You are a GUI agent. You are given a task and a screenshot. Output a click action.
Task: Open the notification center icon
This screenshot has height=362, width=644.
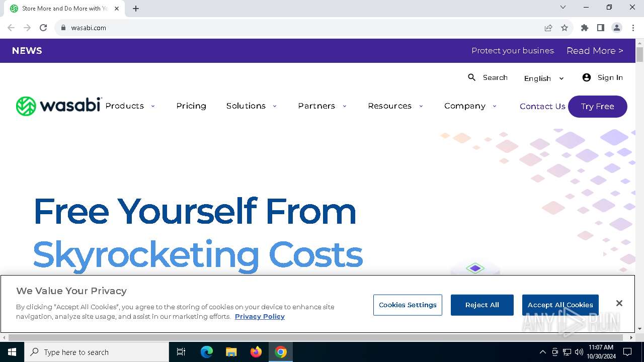click(627, 352)
